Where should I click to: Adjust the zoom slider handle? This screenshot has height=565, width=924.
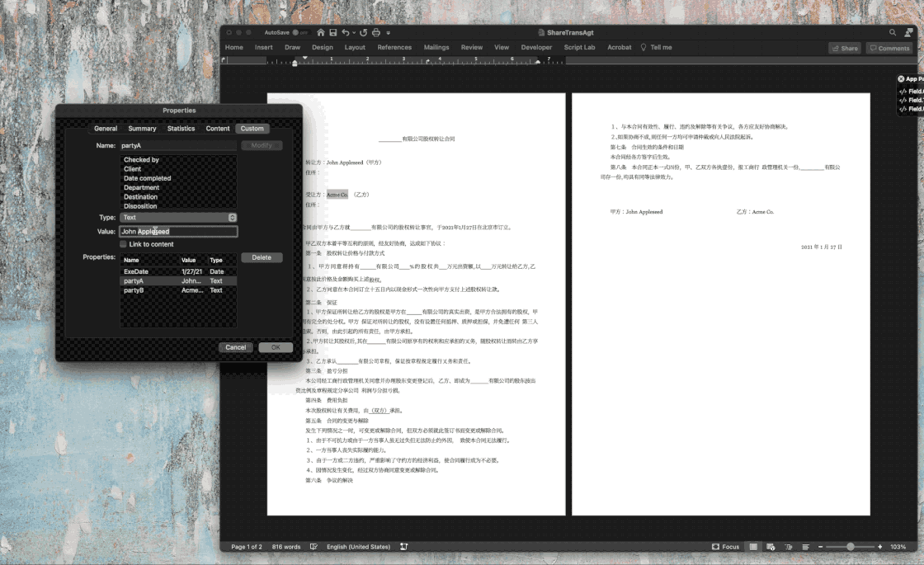851,547
